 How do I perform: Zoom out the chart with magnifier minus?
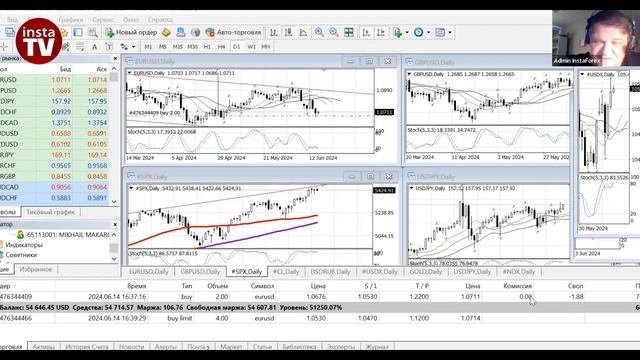[334, 32]
